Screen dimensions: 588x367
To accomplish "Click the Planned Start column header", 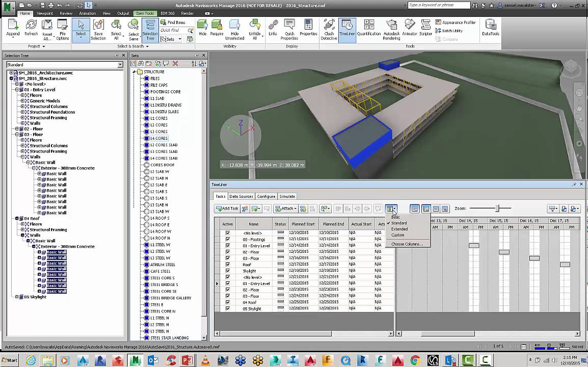I will [303, 224].
